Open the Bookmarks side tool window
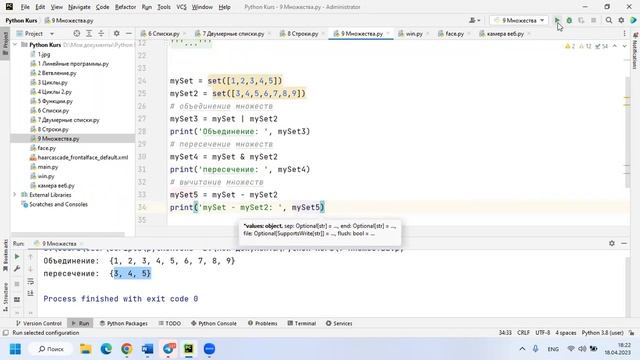This screenshot has height=360, width=640. tap(5, 255)
